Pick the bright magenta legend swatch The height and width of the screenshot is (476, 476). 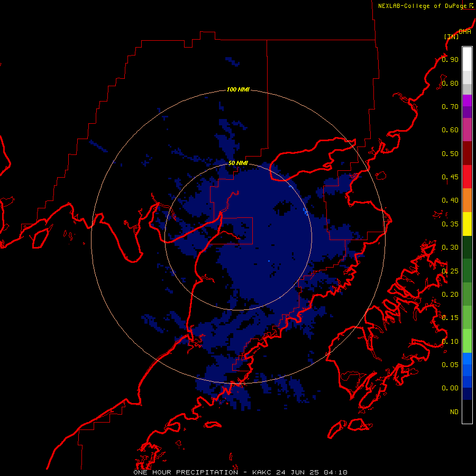pos(467,100)
